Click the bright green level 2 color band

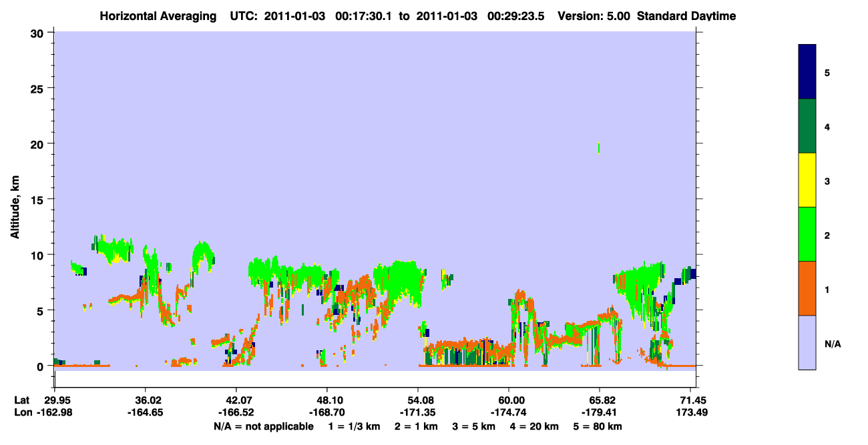pyautogui.click(x=807, y=234)
